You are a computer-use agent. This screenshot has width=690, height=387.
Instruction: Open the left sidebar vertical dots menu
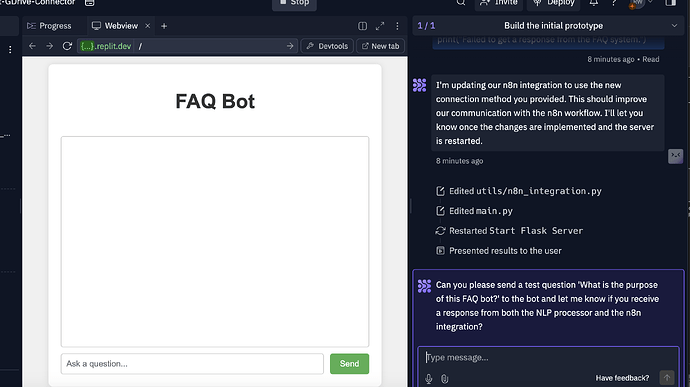[x=10, y=50]
